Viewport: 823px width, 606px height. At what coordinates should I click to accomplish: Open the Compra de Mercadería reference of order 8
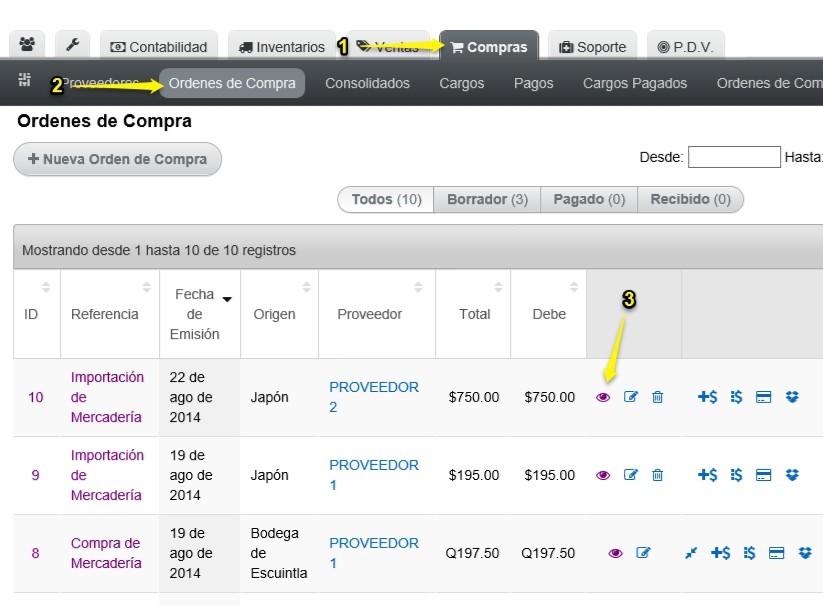click(106, 553)
